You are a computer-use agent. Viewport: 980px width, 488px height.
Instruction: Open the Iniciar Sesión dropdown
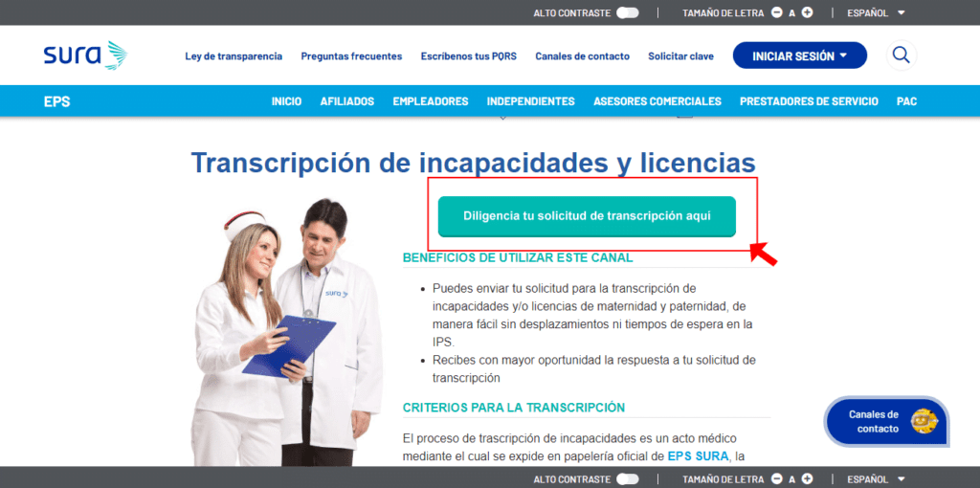point(799,55)
